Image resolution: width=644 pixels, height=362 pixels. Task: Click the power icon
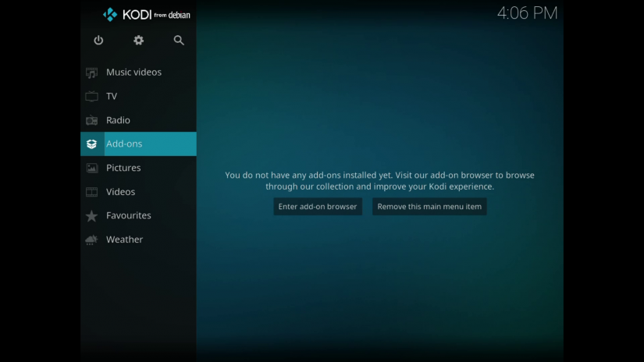pos(98,41)
